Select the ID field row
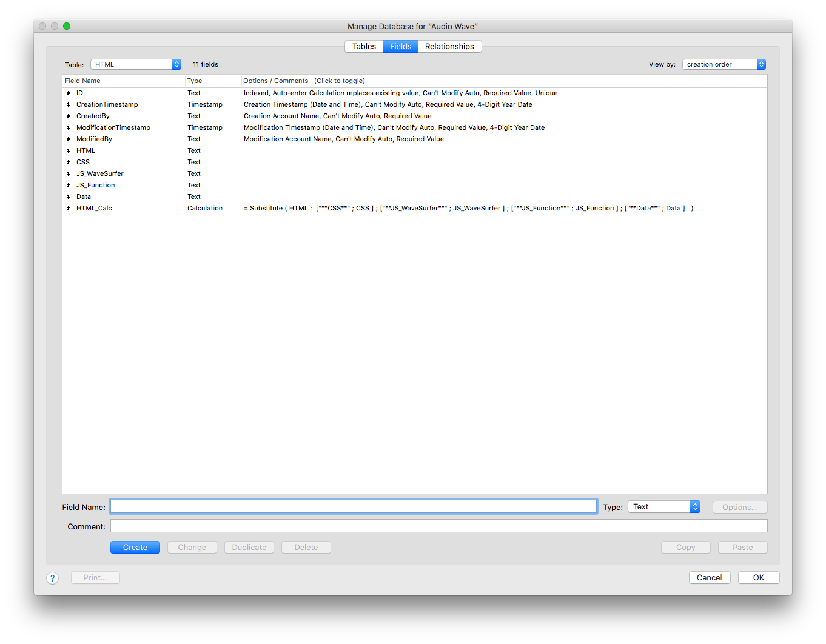826x644 pixels. tap(415, 93)
